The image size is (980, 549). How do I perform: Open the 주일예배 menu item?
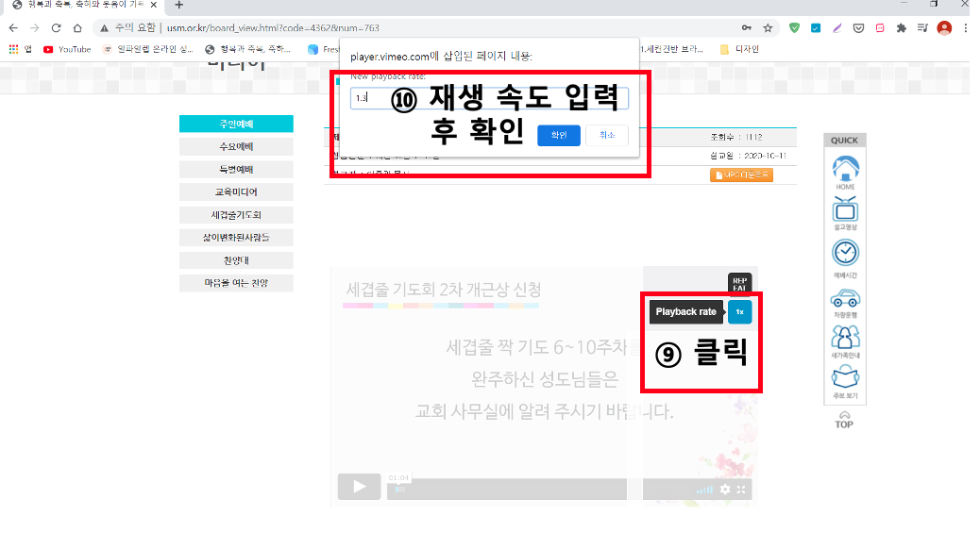236,124
